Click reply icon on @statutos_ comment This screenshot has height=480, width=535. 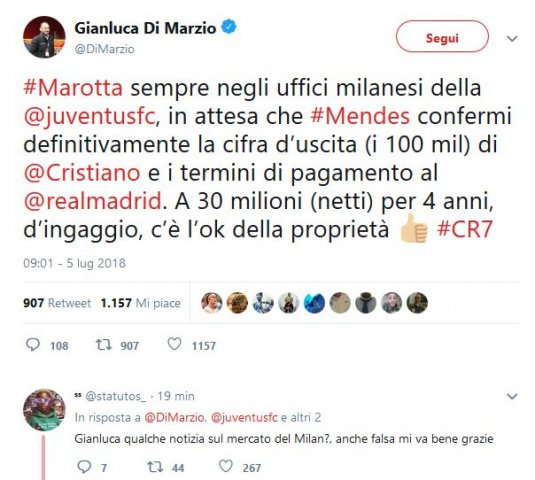[x=84, y=466]
